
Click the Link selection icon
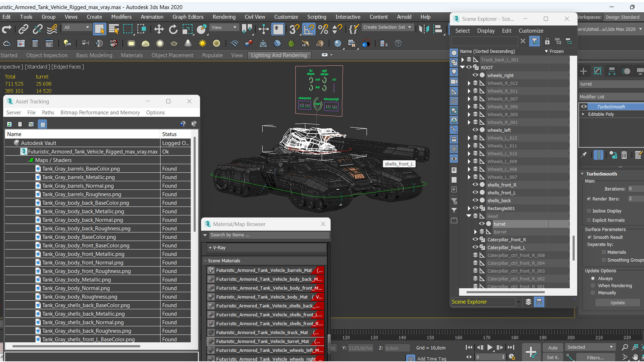point(23,29)
